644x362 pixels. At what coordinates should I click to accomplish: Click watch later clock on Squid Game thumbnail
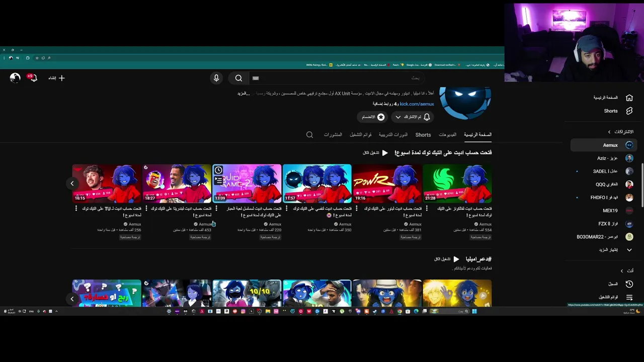coord(218,170)
